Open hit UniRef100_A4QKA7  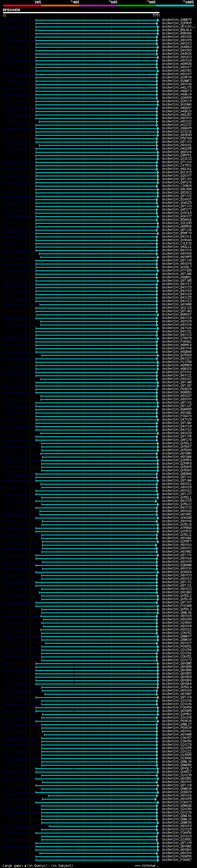click(177, 108)
